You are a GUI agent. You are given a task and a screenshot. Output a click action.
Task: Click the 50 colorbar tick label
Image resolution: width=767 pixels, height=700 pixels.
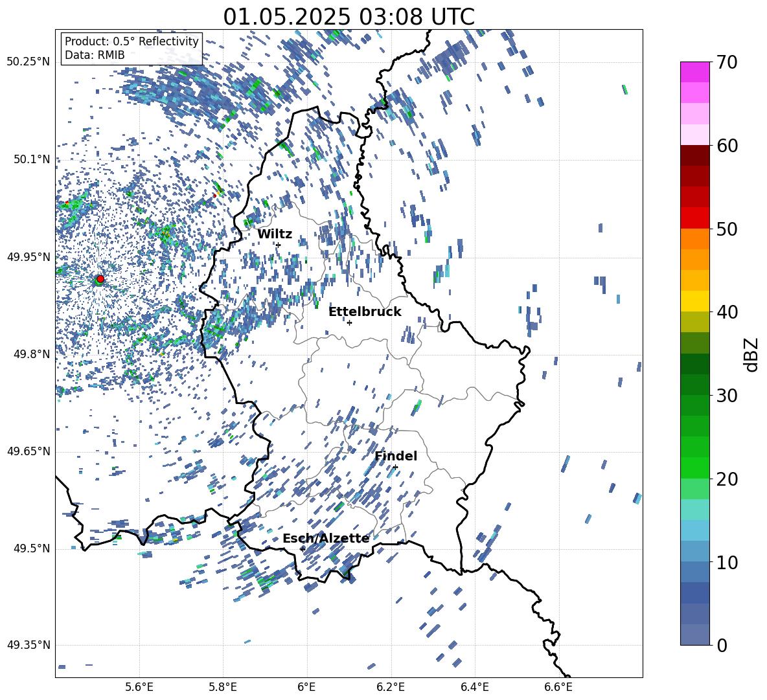tap(727, 229)
